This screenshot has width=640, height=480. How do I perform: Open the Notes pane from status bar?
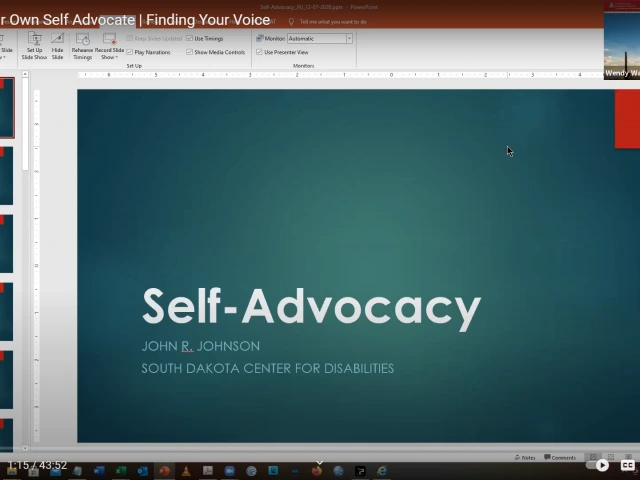click(525, 458)
